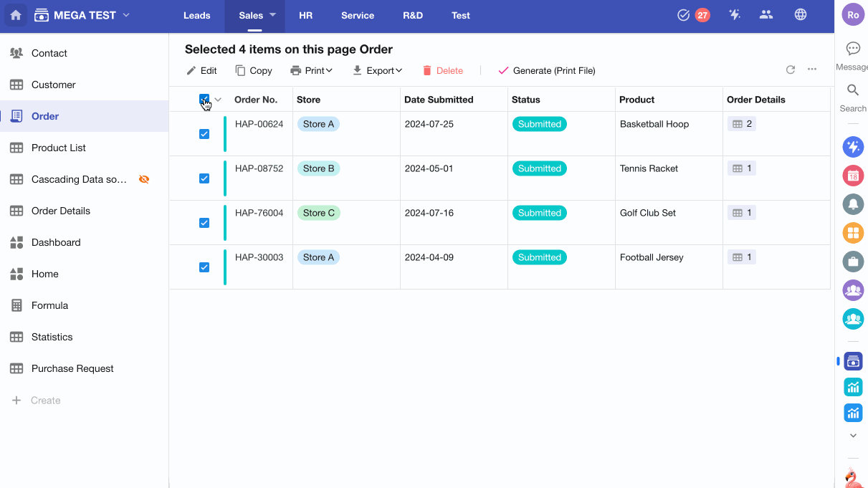Click the Delete button
Image resolution: width=868 pixels, height=488 pixels.
coord(442,70)
